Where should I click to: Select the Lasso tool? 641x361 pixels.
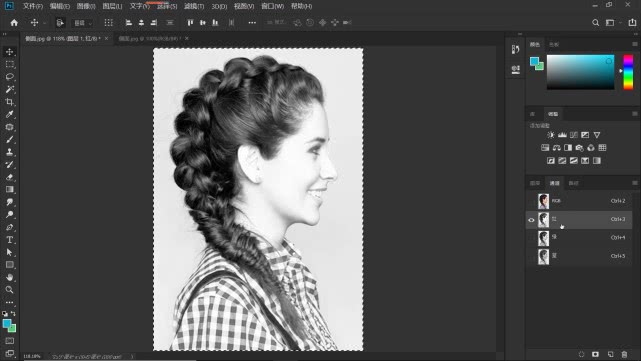9,77
